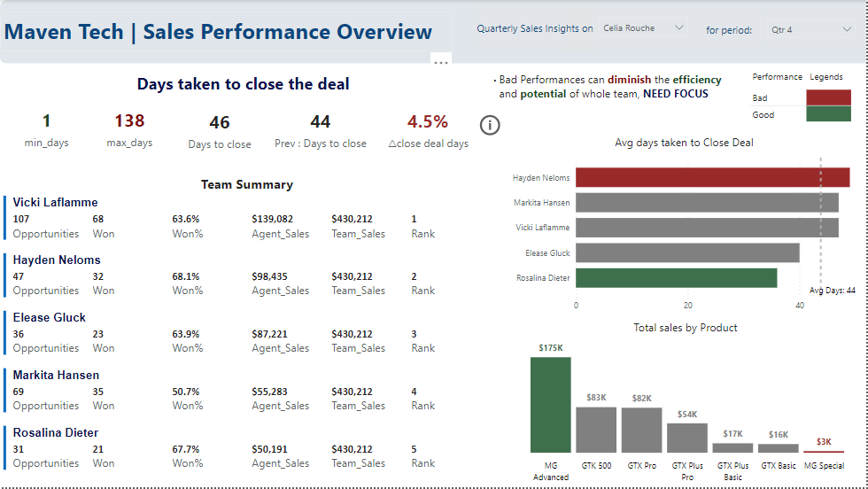Select Hayden Neloms red bar in chart
This screenshot has height=489, width=868.
712,178
